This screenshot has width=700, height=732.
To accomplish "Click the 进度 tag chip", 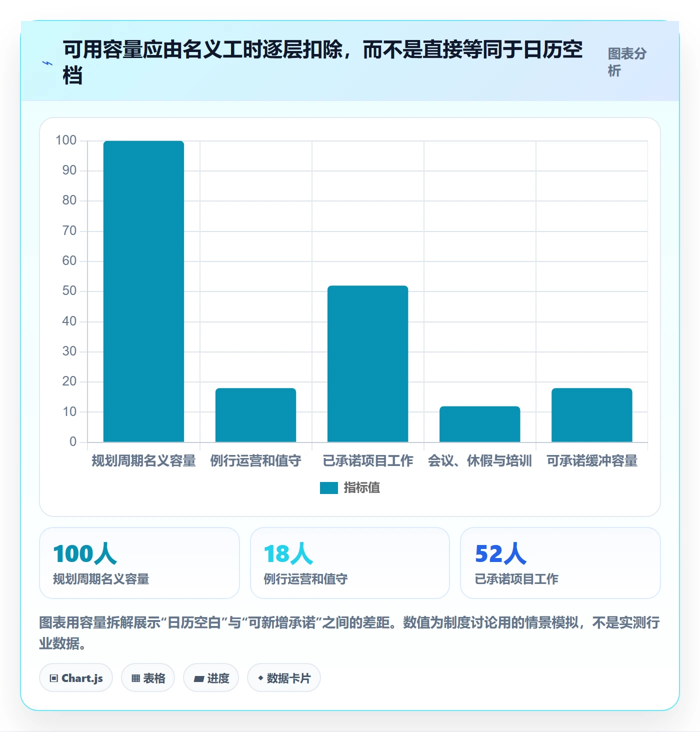I will tap(211, 678).
